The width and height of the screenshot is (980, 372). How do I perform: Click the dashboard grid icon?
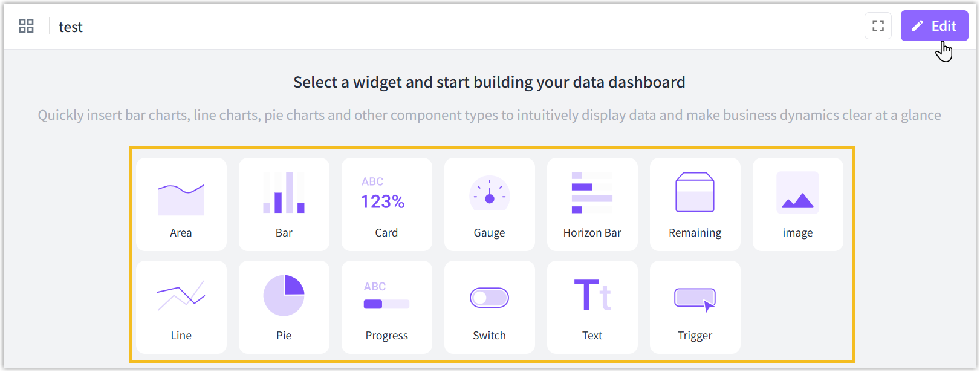click(x=26, y=26)
